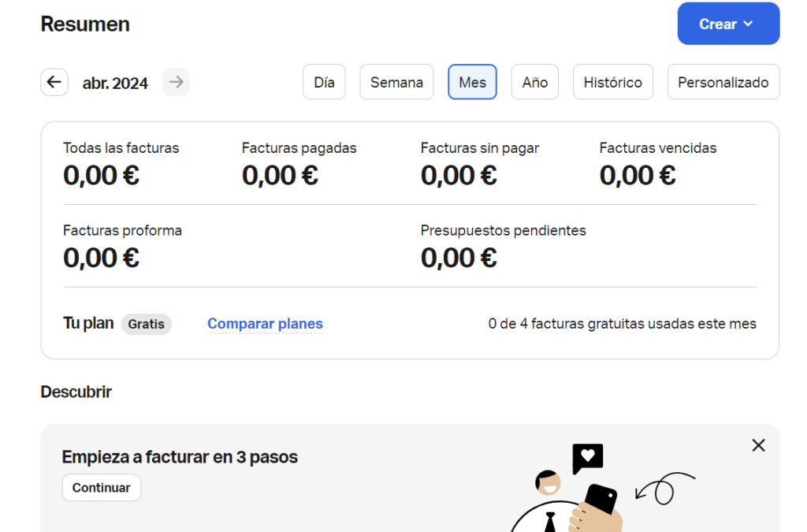Open the Facturas pagadas amount
The image size is (807, 532).
280,175
